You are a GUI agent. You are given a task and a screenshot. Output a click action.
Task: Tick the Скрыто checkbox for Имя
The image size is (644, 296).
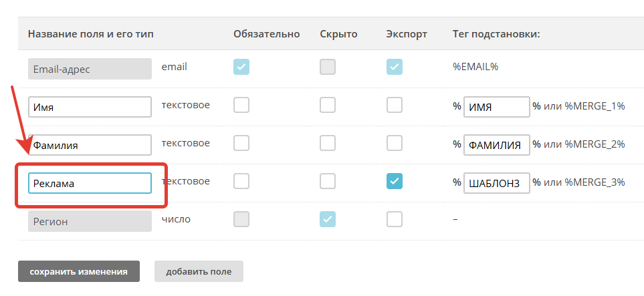click(328, 106)
